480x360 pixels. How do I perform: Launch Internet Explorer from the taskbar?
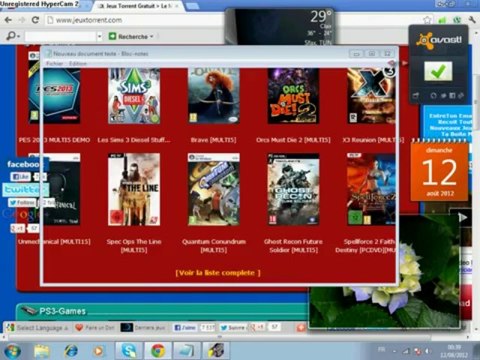[71, 351]
